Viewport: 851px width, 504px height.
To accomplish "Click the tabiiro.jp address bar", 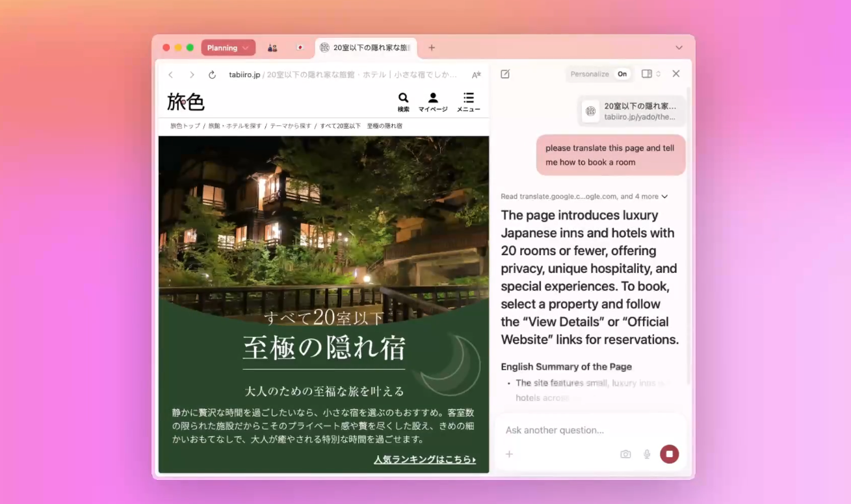I will click(x=343, y=75).
